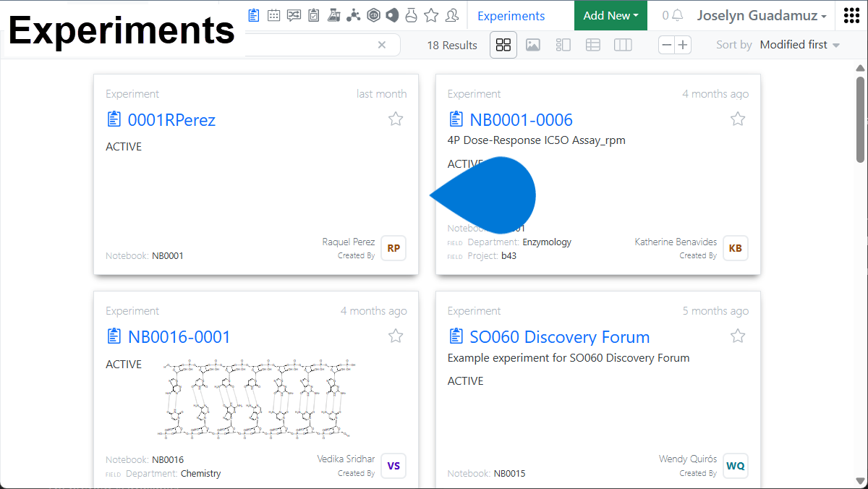
Task: Click the flask favorites star icon in toolbar
Action: pyautogui.click(x=431, y=15)
